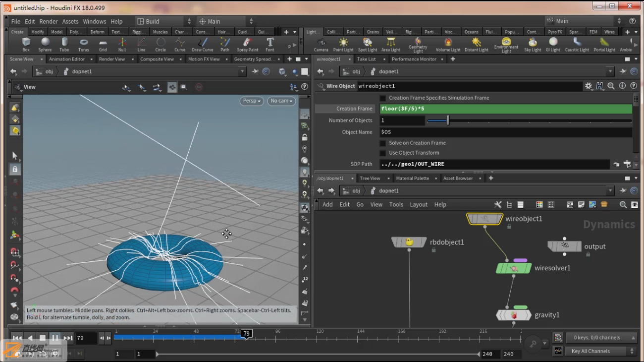Jump to first frame in playbar

click(x=17, y=338)
